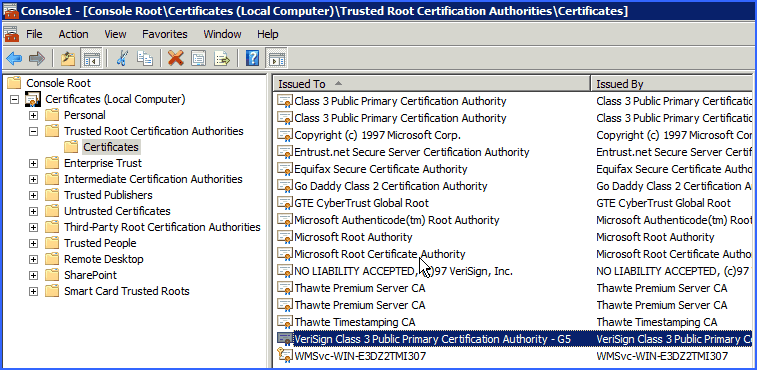Toggle Show/Hide Console Tree toolbar icon
The image size is (757, 370).
pos(91,59)
